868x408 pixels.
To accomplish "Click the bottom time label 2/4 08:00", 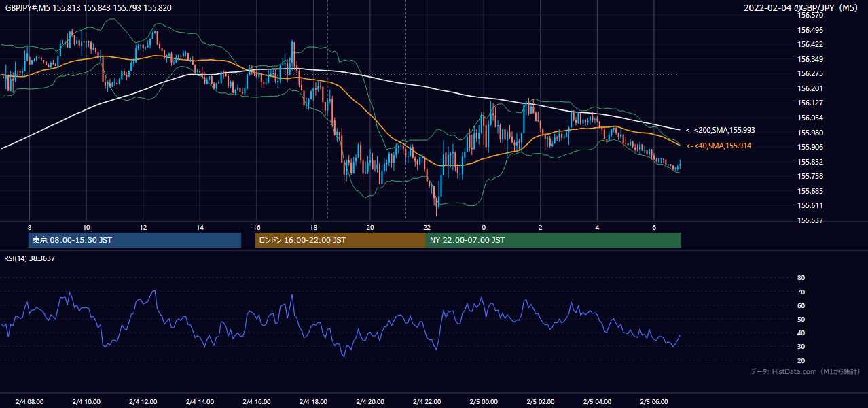I will pos(29,401).
